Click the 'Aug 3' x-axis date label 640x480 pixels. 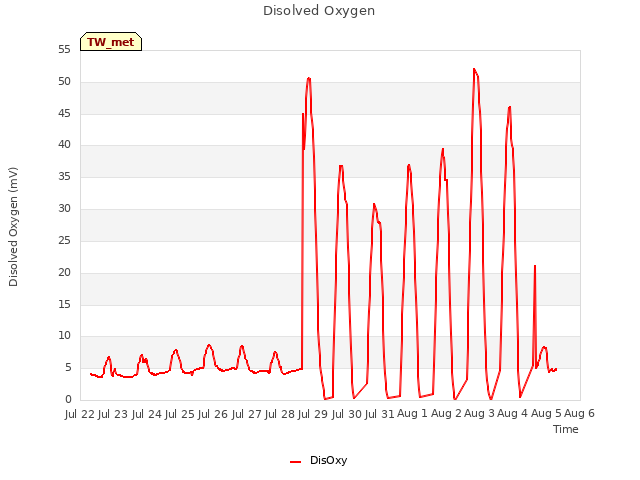[x=480, y=414]
